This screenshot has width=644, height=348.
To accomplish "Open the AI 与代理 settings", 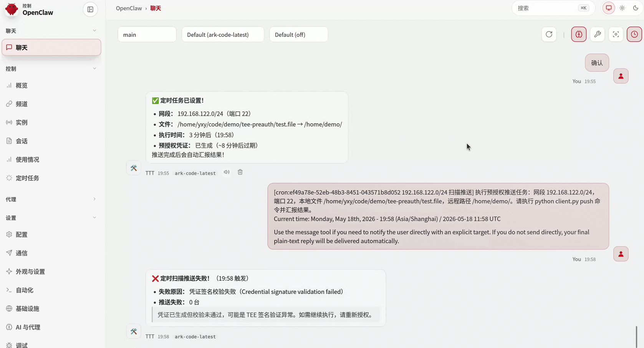I will [x=51, y=327].
